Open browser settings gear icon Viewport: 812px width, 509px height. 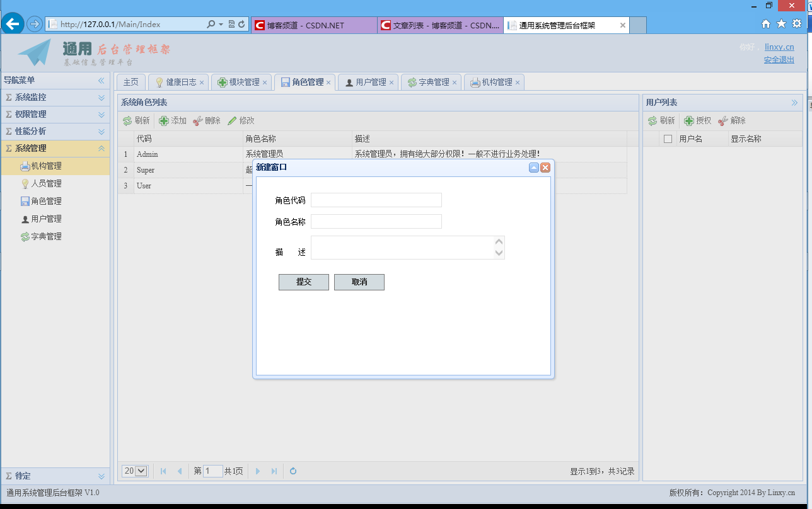[x=797, y=24]
